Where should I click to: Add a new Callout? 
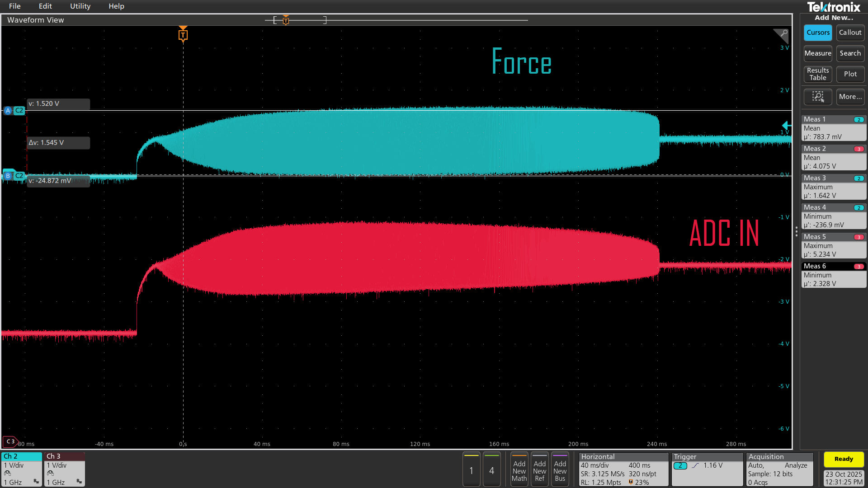click(850, 33)
